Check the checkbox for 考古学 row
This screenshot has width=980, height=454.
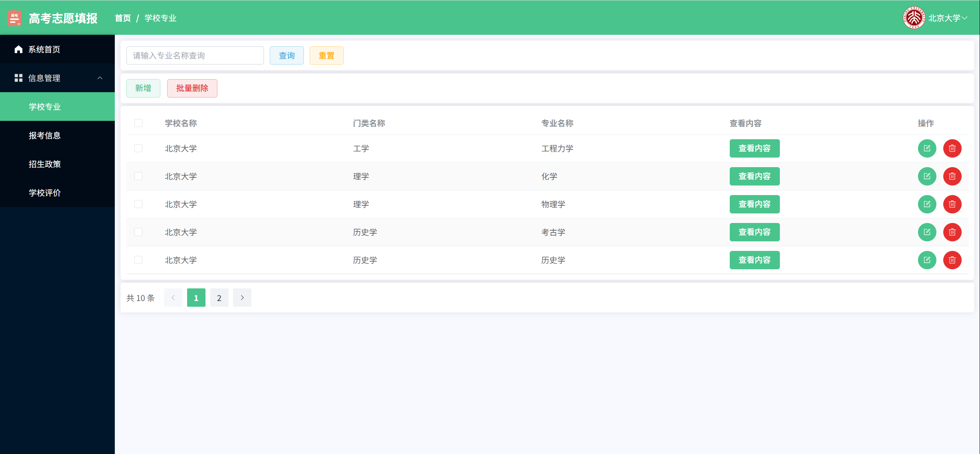(x=138, y=232)
